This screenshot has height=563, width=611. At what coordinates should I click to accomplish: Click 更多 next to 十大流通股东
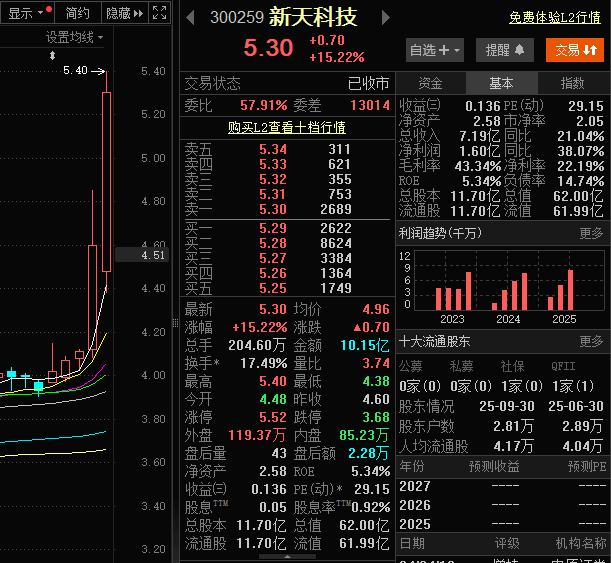(591, 341)
